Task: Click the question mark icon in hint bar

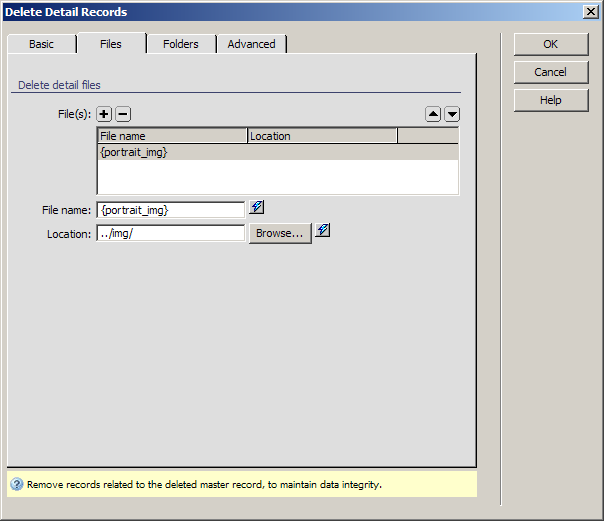Action: coord(17,485)
